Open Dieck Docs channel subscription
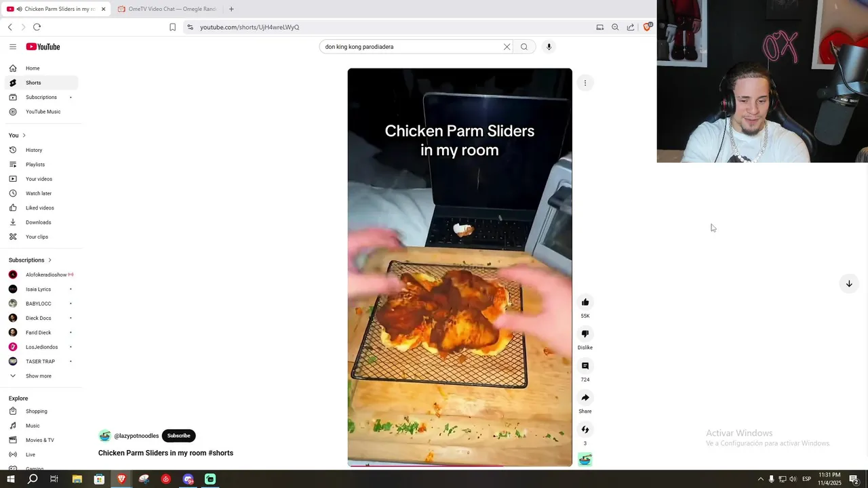The width and height of the screenshot is (868, 488). point(41,318)
